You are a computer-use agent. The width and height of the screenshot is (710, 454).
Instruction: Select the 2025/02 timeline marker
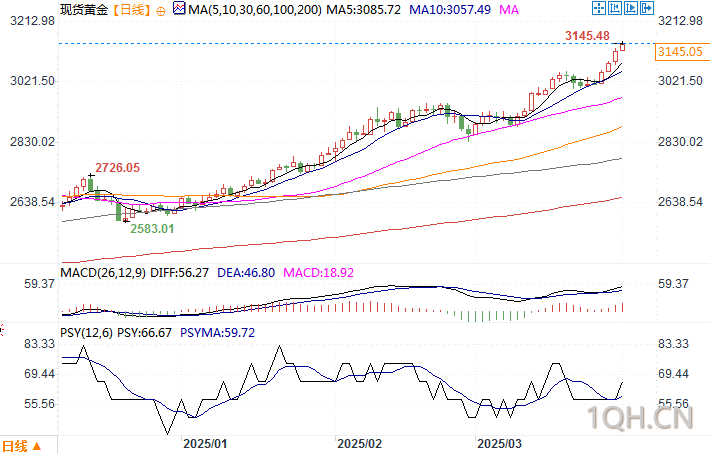point(359,444)
